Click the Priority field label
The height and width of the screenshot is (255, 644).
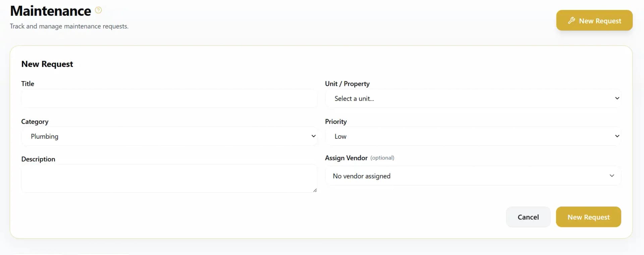(x=336, y=122)
